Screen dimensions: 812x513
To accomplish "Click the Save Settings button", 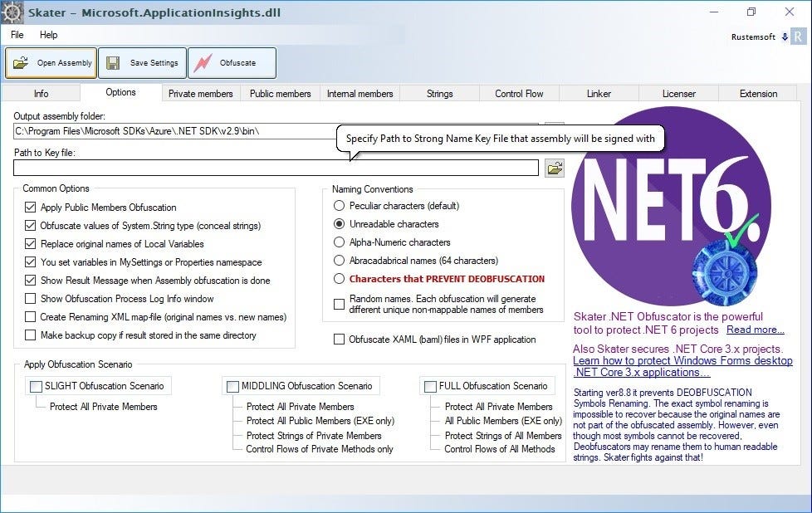I will coord(143,63).
